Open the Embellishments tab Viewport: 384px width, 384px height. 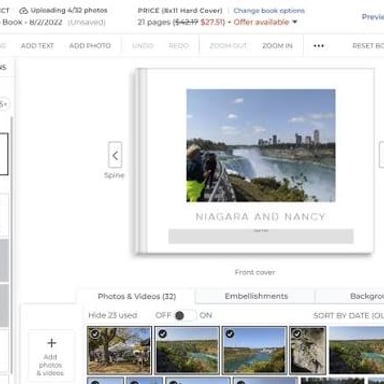coord(256,296)
